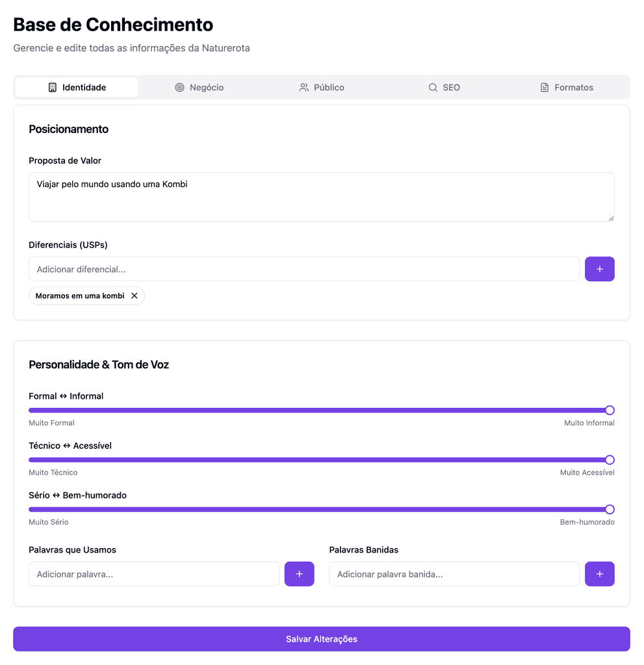Screen dimensions: 644x665
Task: Click the magnifier icon beside SEO
Action: tap(433, 88)
